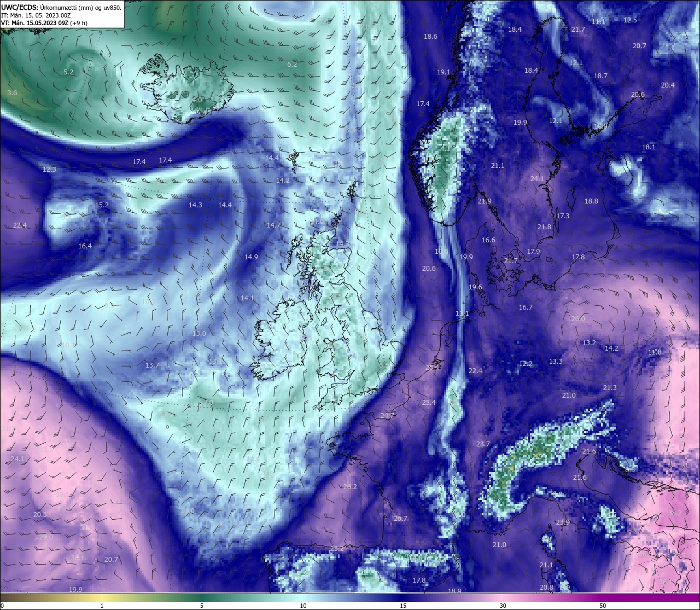
Task: Click the 'VT: Mán. 15.05.2023 09Z (+9 h)' line
Action: click(x=44, y=23)
